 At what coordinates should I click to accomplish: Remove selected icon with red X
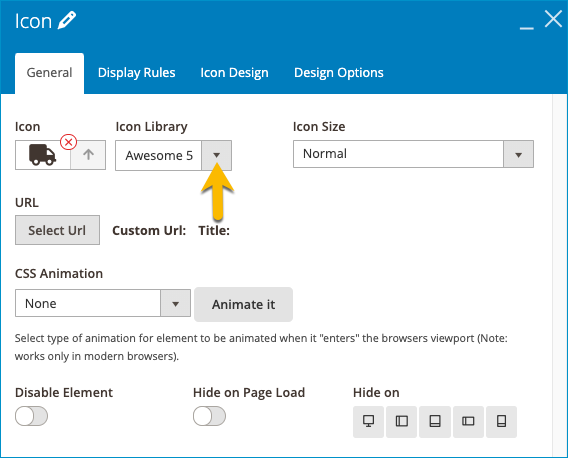pos(68,142)
